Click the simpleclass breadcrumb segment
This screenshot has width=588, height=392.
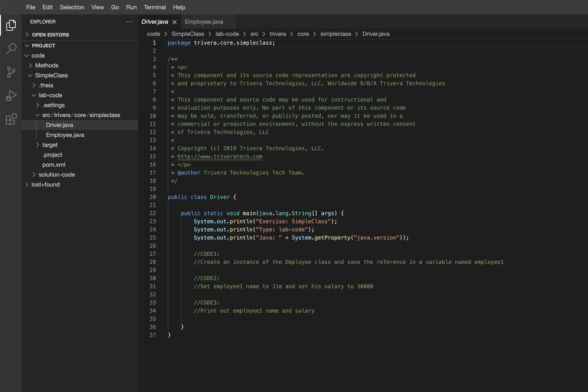click(x=335, y=34)
